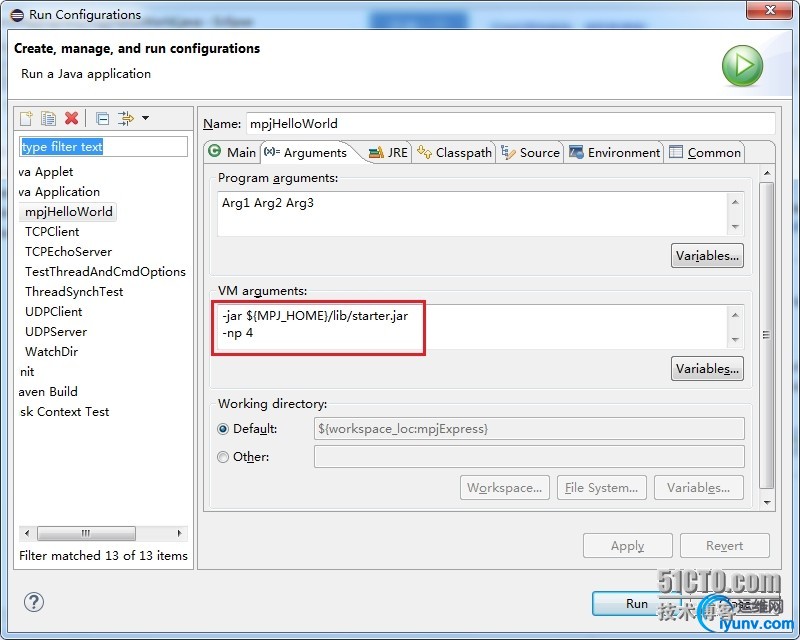Image resolution: width=800 pixels, height=640 pixels.
Task: Click Variables button under Working directory
Action: pos(698,488)
